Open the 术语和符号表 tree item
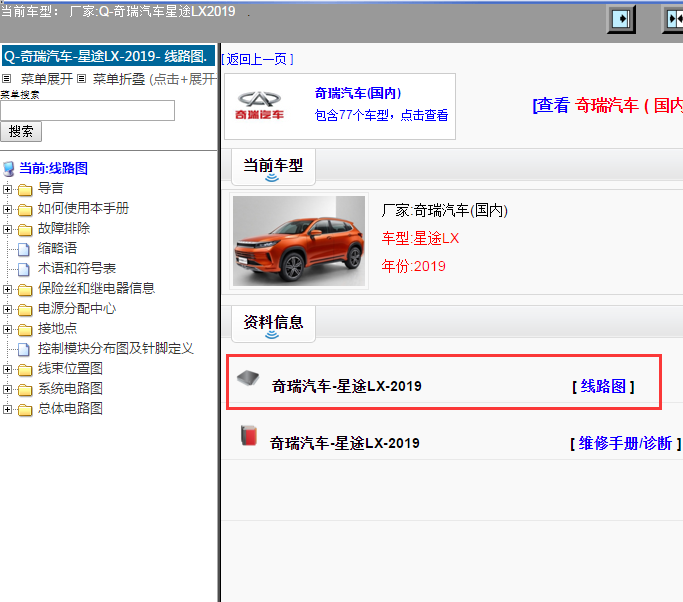 click(x=77, y=268)
